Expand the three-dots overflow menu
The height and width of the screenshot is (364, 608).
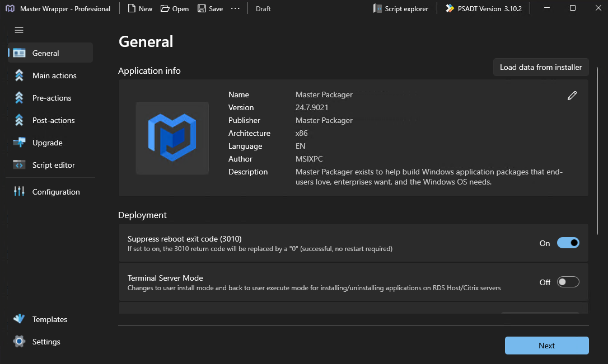pos(235,8)
